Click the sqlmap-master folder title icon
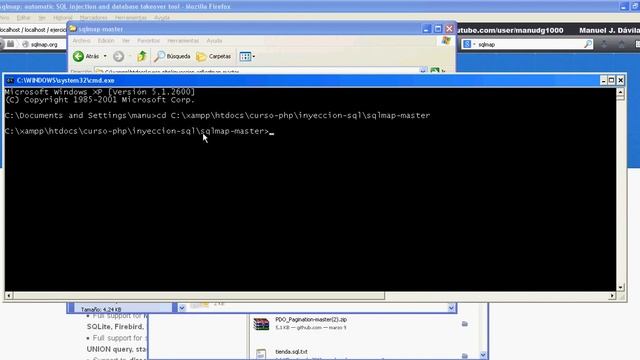Viewport: 640px width, 360px height. tap(73, 29)
